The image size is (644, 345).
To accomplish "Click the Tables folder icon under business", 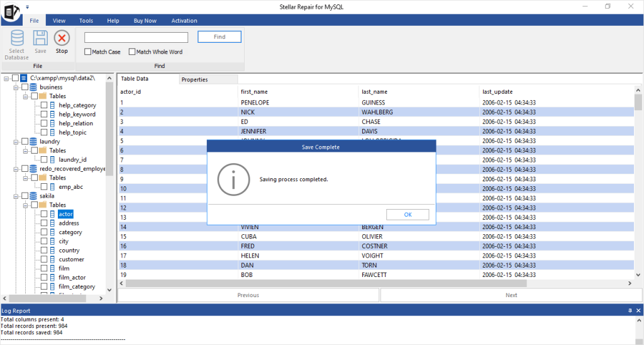I will click(x=43, y=96).
